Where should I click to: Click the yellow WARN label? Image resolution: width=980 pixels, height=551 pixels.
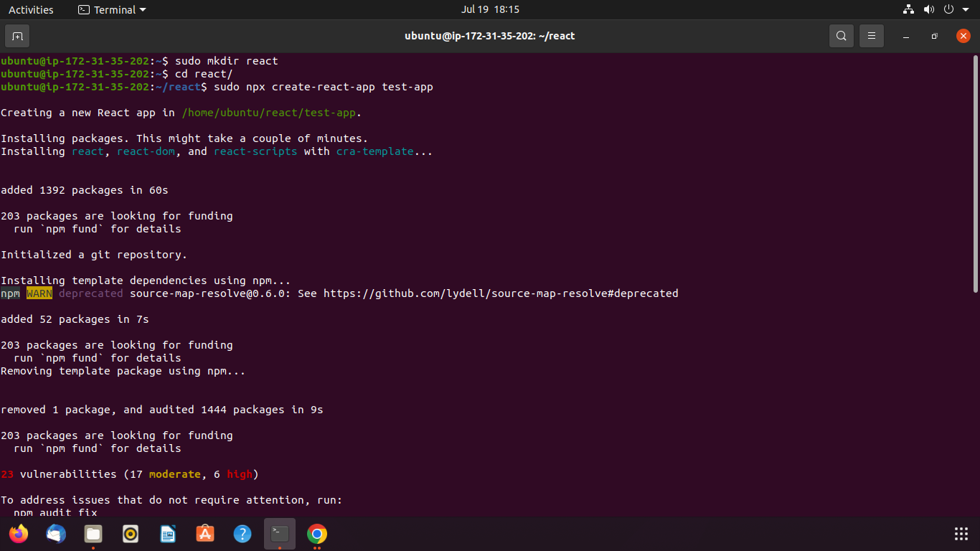[x=39, y=293]
